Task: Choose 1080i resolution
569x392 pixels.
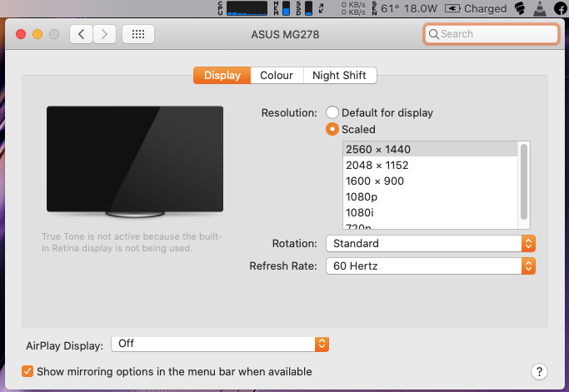Action: point(431,212)
